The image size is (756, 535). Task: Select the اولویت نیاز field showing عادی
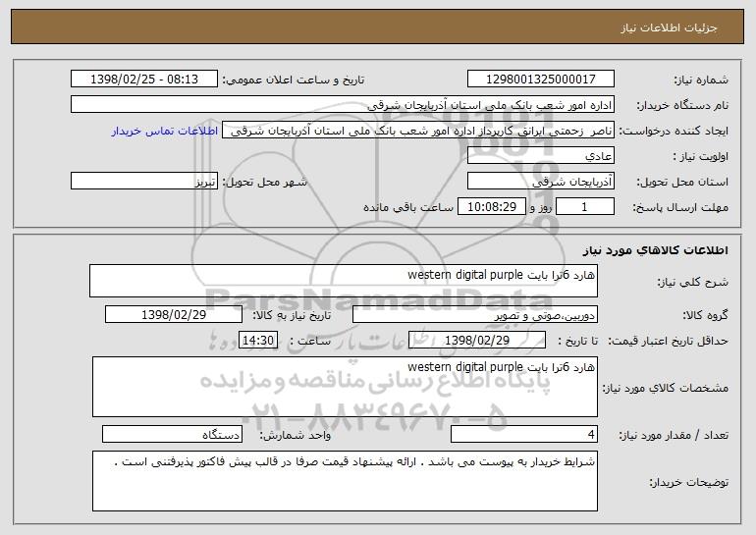(x=540, y=156)
